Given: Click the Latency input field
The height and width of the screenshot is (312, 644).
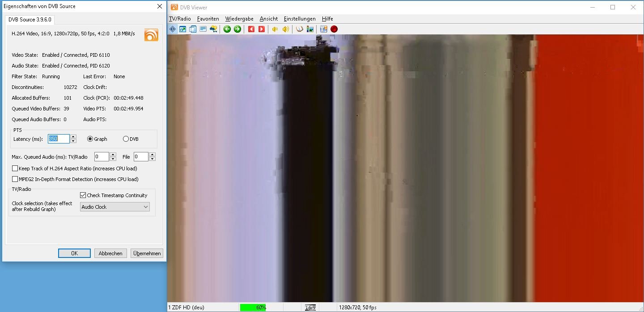Looking at the screenshot, I should (59, 139).
